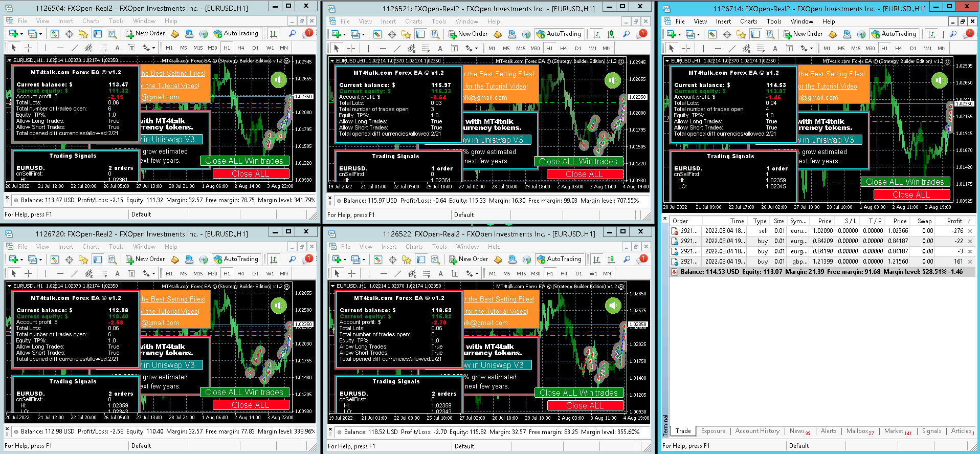
Task: Select Cursor arrow tool in window 1126714
Action: pos(672,48)
